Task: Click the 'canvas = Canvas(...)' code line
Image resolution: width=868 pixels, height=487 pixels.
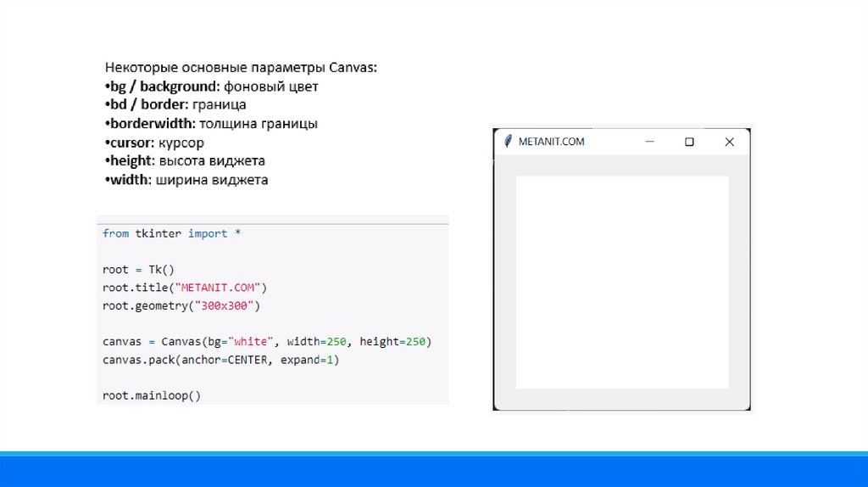Action: click(x=267, y=342)
